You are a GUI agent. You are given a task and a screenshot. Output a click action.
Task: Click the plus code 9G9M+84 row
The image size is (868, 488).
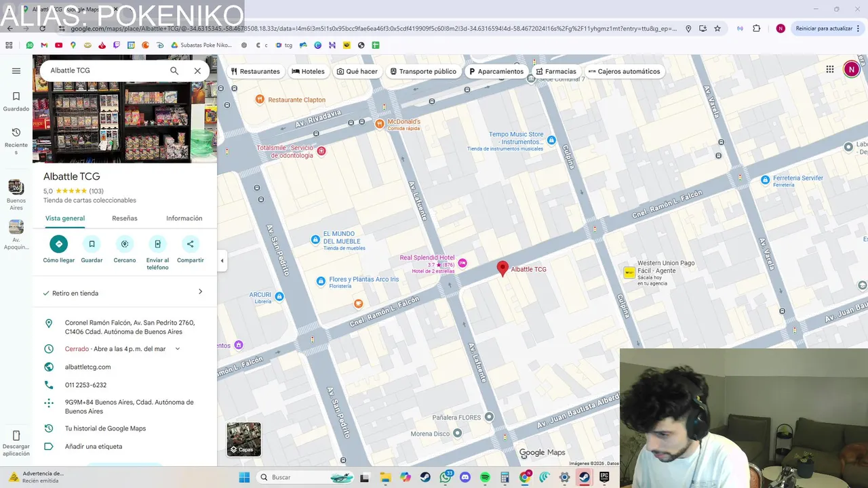(x=125, y=407)
